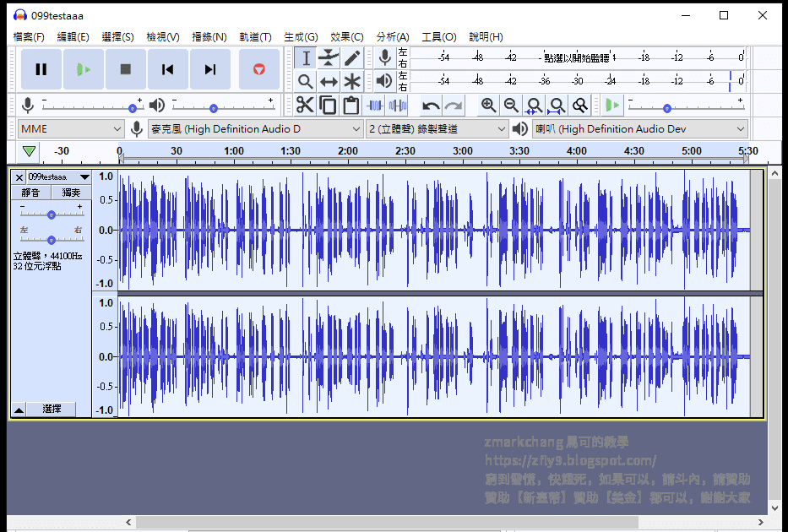Collapse the track with the bottom-left arrow
Image resolution: width=788 pixels, height=532 pixels.
pyautogui.click(x=17, y=408)
